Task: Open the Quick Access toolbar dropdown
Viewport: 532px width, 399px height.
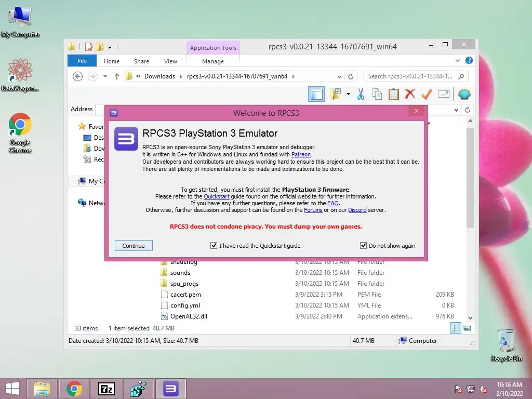Action: (x=110, y=47)
